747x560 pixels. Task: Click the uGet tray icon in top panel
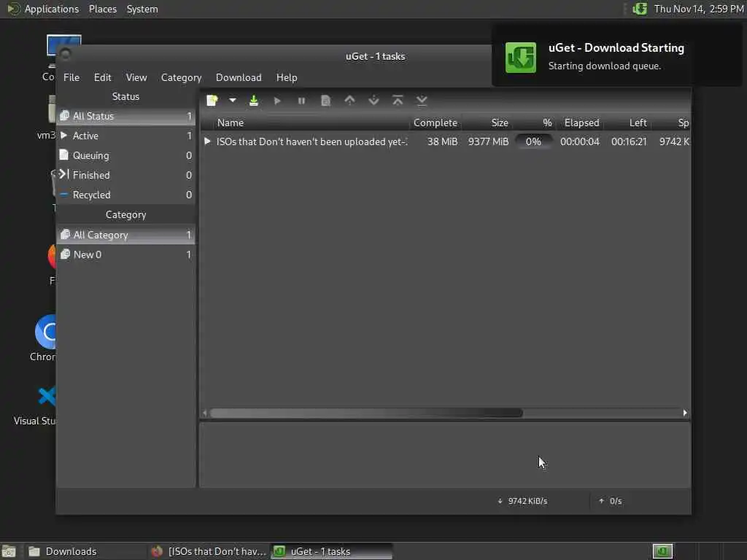640,9
